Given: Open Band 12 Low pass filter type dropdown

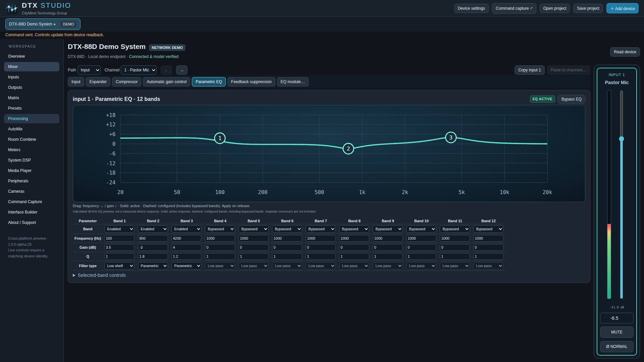Looking at the screenshot, I should pos(488,266).
